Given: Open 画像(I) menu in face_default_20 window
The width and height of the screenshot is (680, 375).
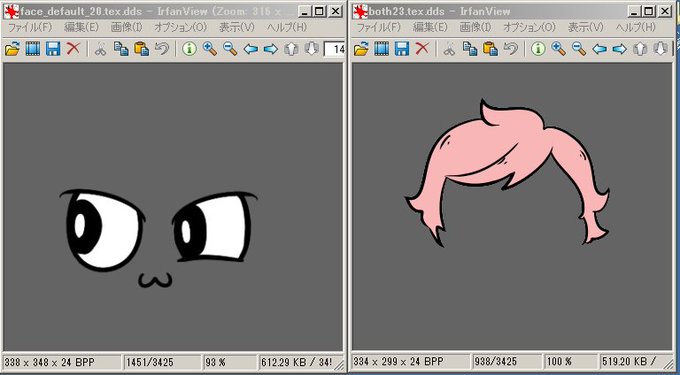Looking at the screenshot, I should (126, 27).
